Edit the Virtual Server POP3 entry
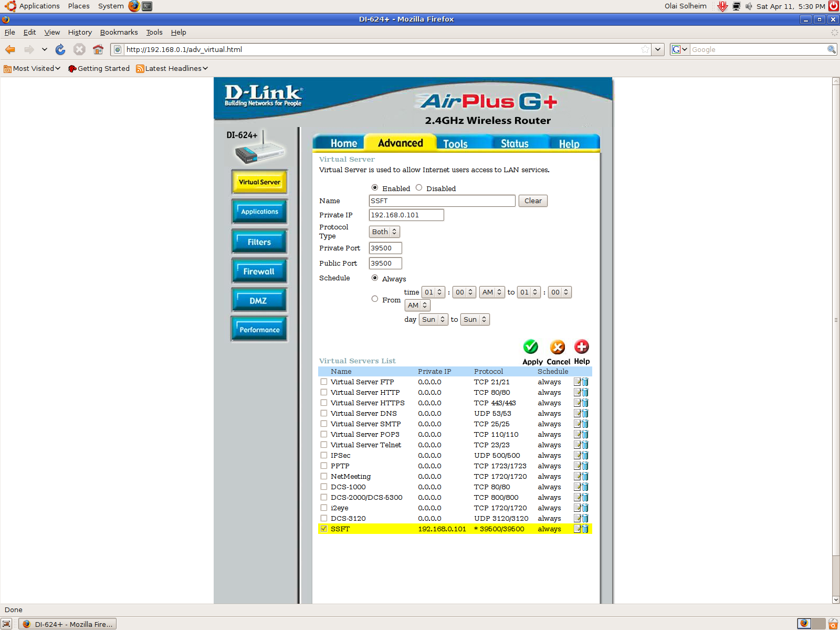The width and height of the screenshot is (840, 630). [577, 434]
